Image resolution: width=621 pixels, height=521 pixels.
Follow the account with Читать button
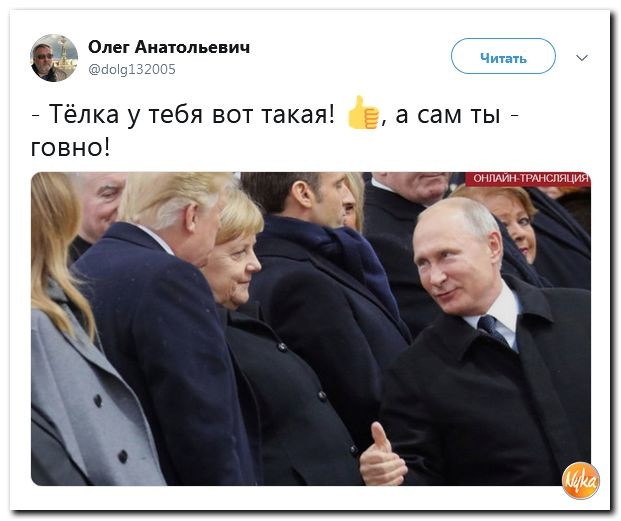pyautogui.click(x=503, y=56)
